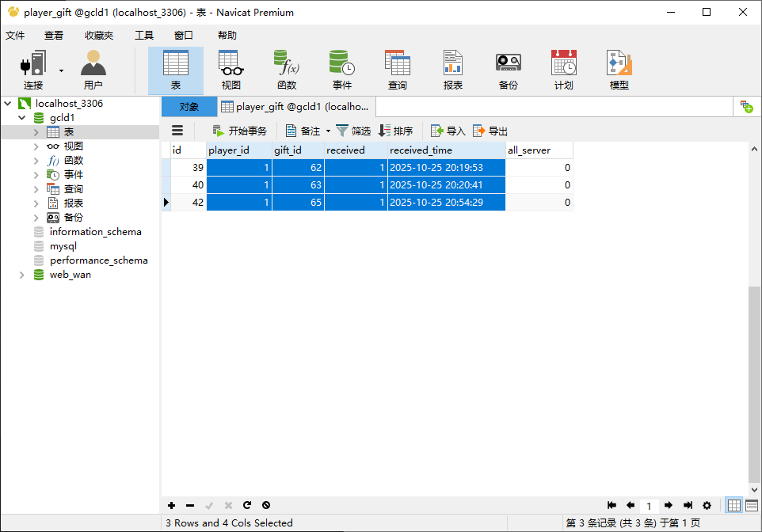Screen dimensions: 762x532
Task: Go to the last page of records
Action: (688, 505)
